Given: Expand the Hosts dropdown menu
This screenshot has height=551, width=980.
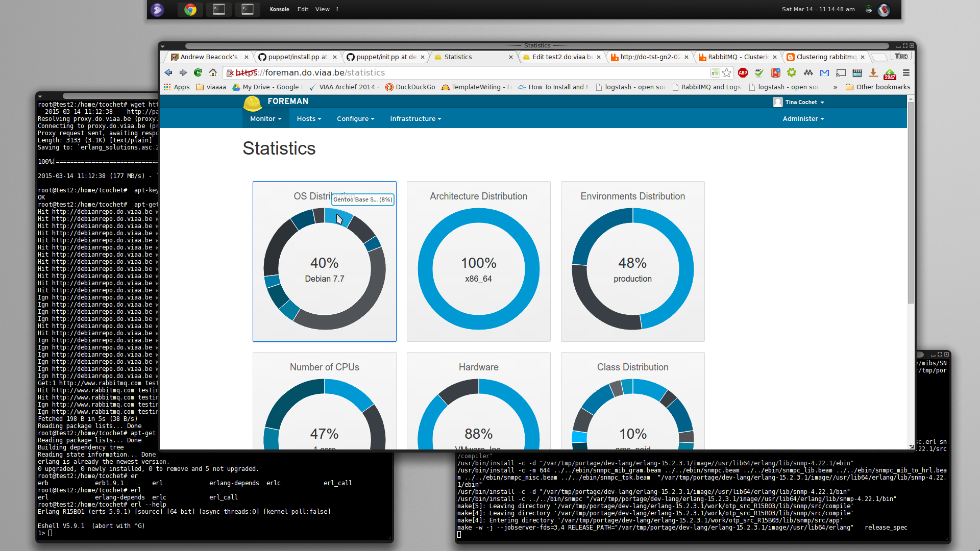Looking at the screenshot, I should click(309, 119).
